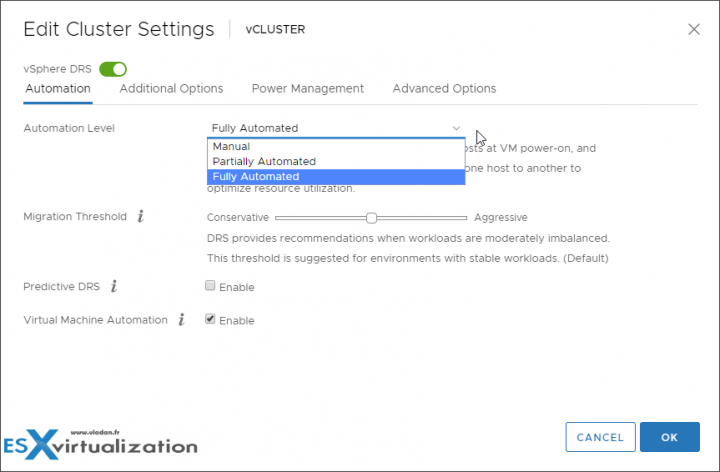Go to Power Management tab

(308, 89)
